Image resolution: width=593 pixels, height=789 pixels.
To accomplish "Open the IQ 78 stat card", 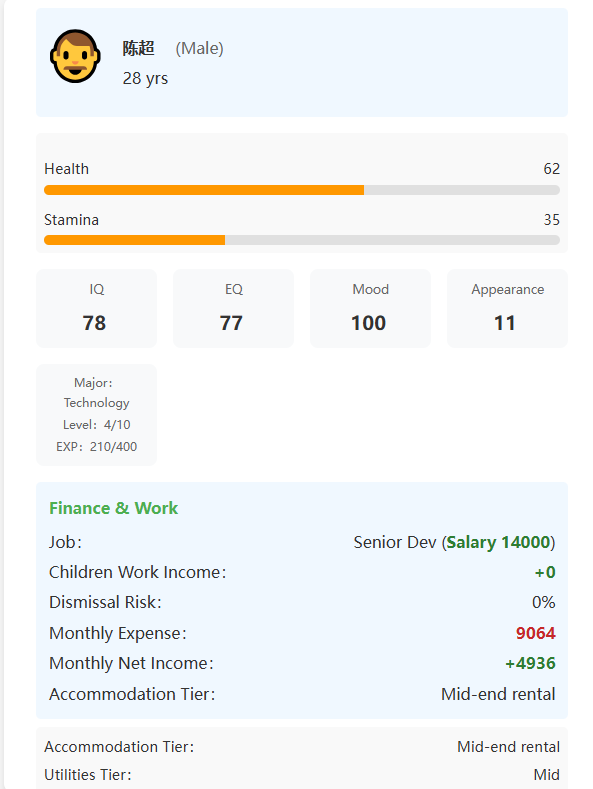I will click(x=96, y=308).
